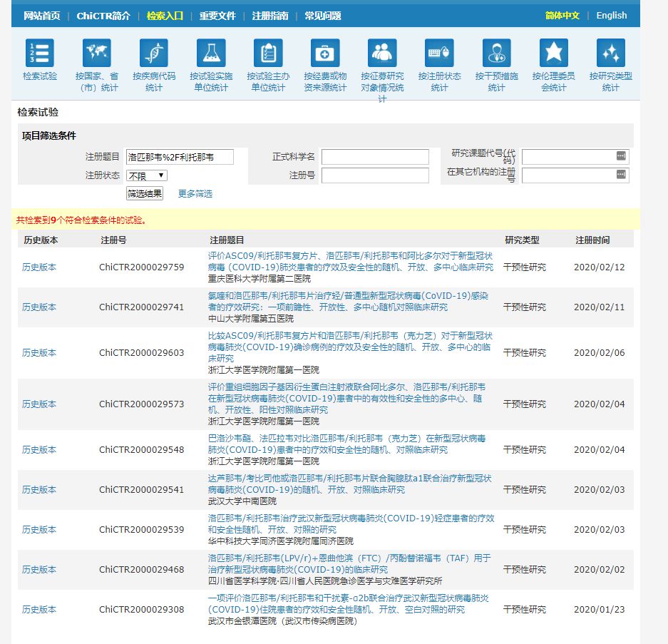The height and width of the screenshot is (644, 668).
Task: Open 历史版本 for ChiCTR2000029468
Action: pyautogui.click(x=38, y=569)
